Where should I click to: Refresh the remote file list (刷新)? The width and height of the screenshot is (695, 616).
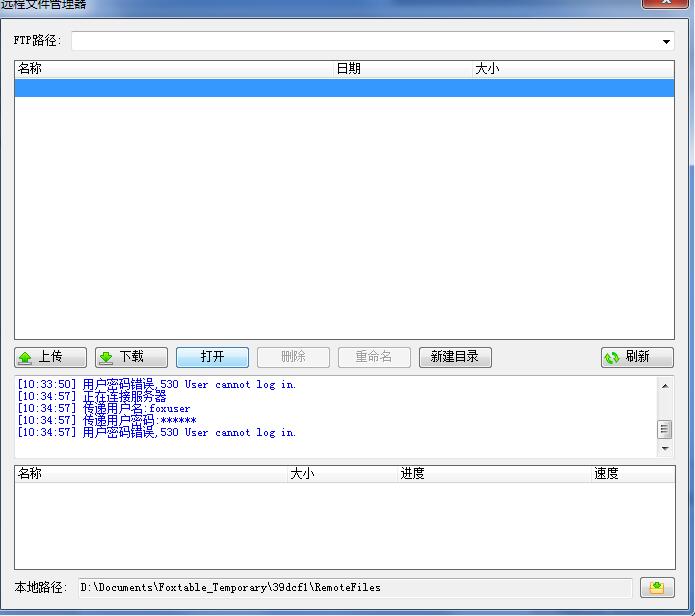637,357
